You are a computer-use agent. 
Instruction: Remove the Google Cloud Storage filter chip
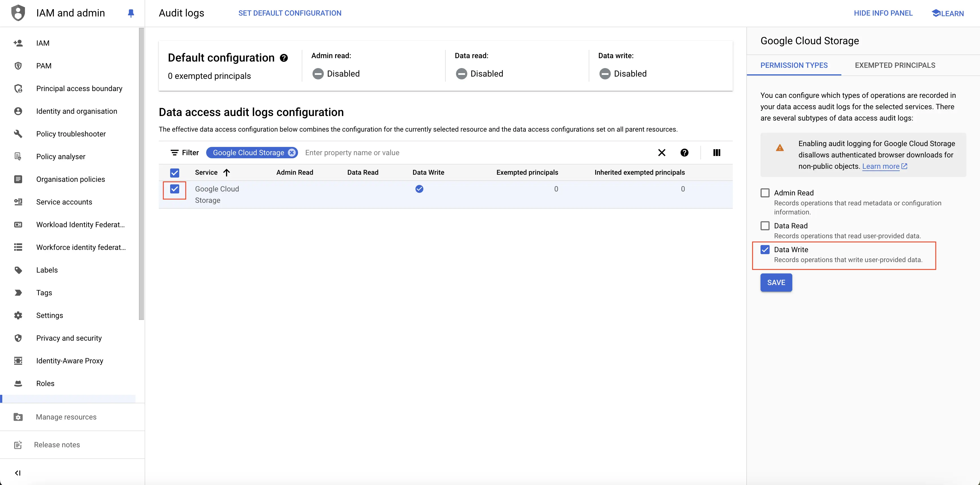292,153
